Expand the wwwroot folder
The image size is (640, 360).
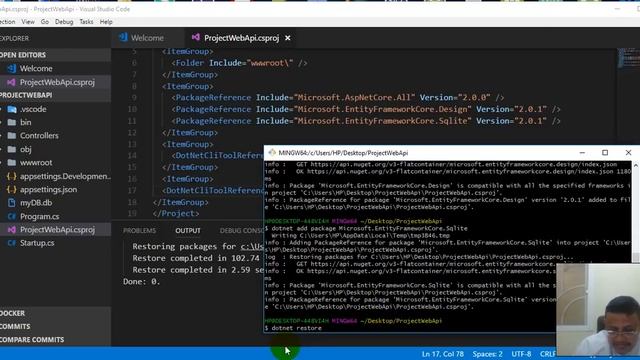pos(36,162)
